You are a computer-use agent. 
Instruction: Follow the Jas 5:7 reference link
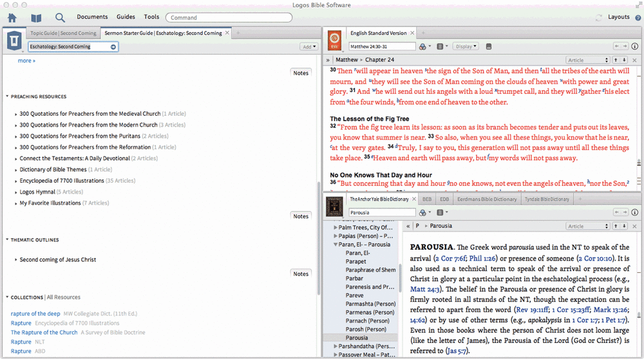pyautogui.click(x=457, y=351)
